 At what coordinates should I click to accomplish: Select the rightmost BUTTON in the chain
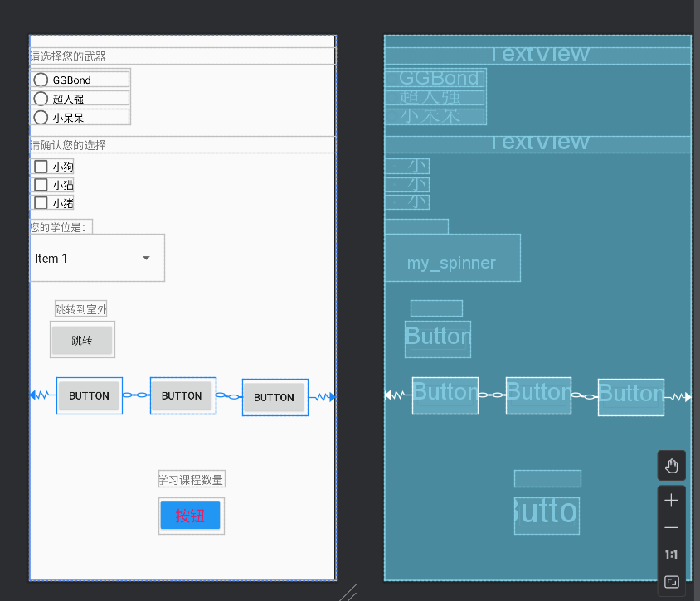tap(275, 398)
